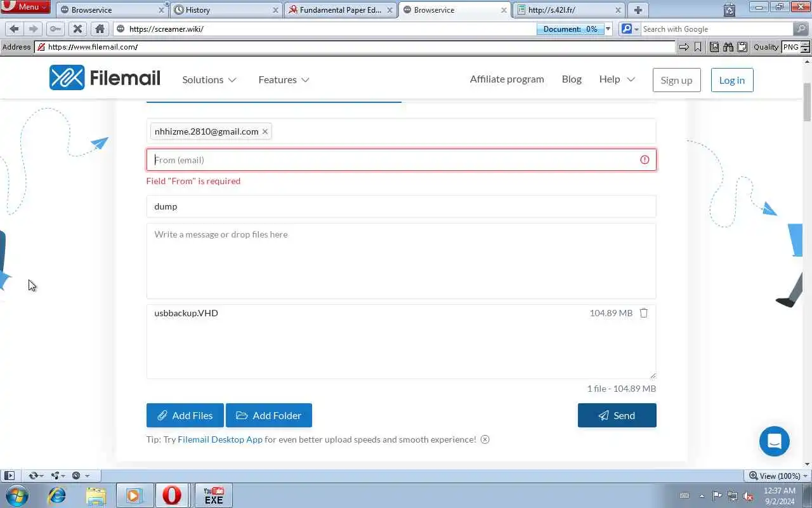
Task: Click the usbbackup.VHD file name
Action: tap(186, 313)
